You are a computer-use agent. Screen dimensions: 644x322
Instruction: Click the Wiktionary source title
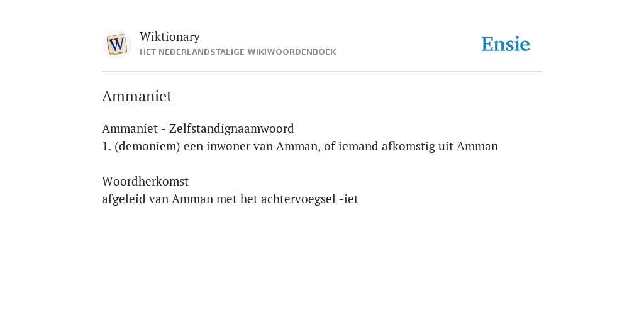tap(170, 36)
